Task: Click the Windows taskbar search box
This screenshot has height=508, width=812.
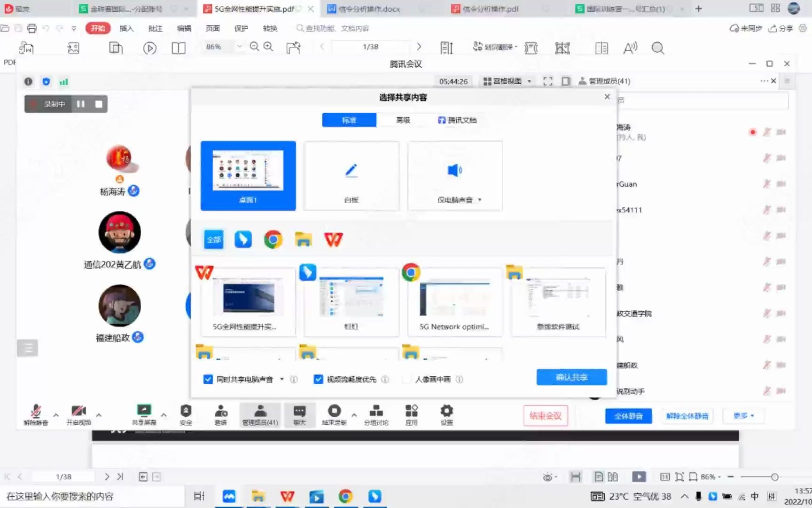Action: click(92, 496)
